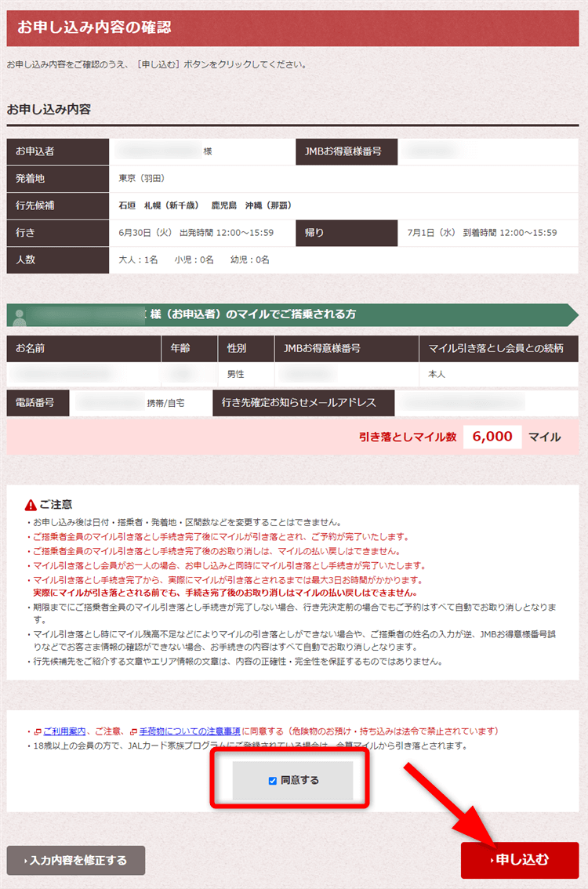Click the 東京（羽田） departure value
This screenshot has width=588, height=889.
[142, 179]
